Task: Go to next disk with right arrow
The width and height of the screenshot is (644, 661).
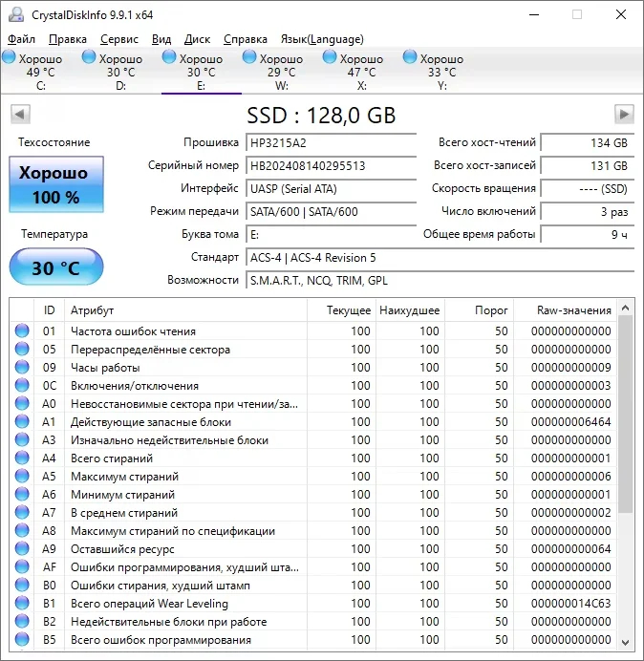Action: [624, 115]
